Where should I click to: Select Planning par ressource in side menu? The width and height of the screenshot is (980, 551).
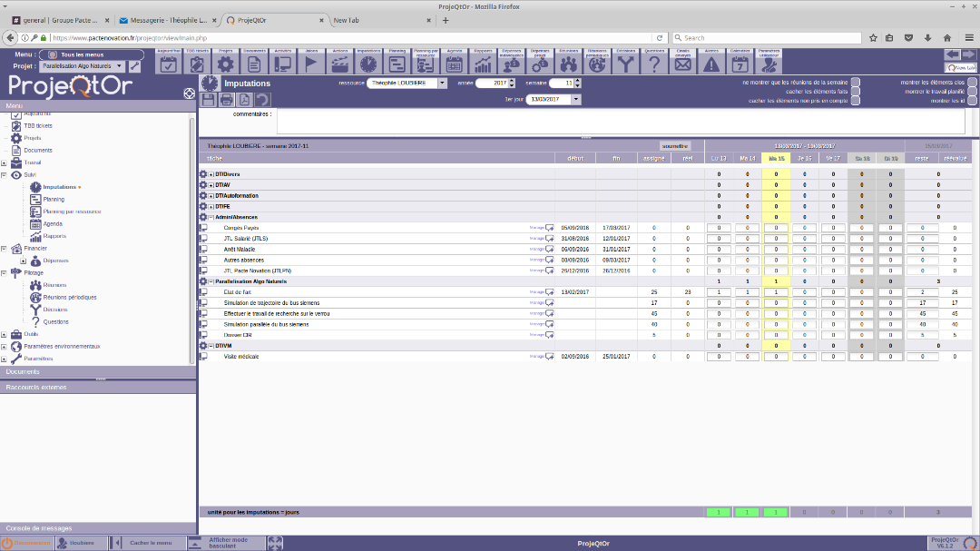point(72,212)
